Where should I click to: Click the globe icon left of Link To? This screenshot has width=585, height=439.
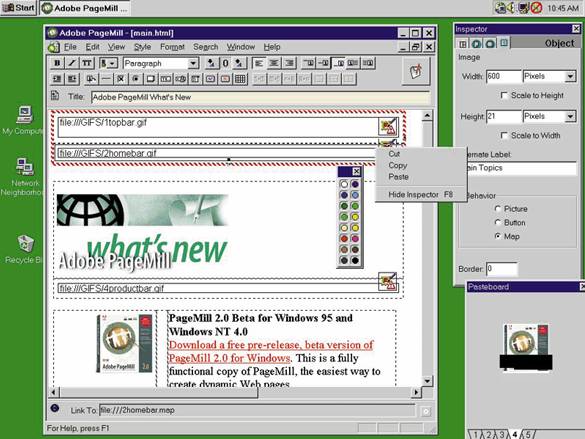(55, 408)
